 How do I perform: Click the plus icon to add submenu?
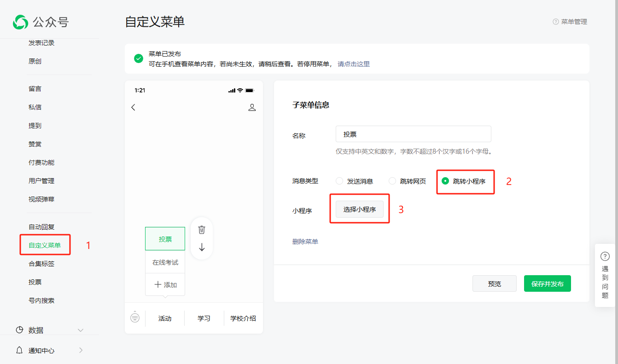coord(158,284)
